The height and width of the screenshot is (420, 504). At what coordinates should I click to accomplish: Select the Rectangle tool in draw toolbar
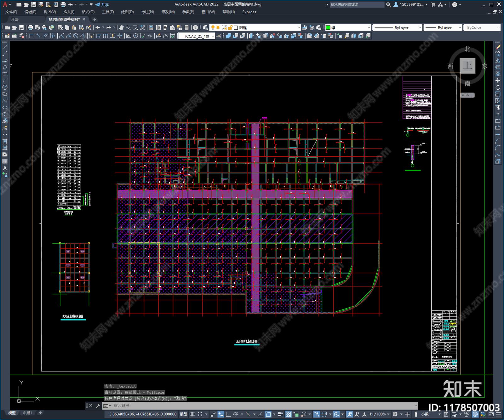point(5,74)
